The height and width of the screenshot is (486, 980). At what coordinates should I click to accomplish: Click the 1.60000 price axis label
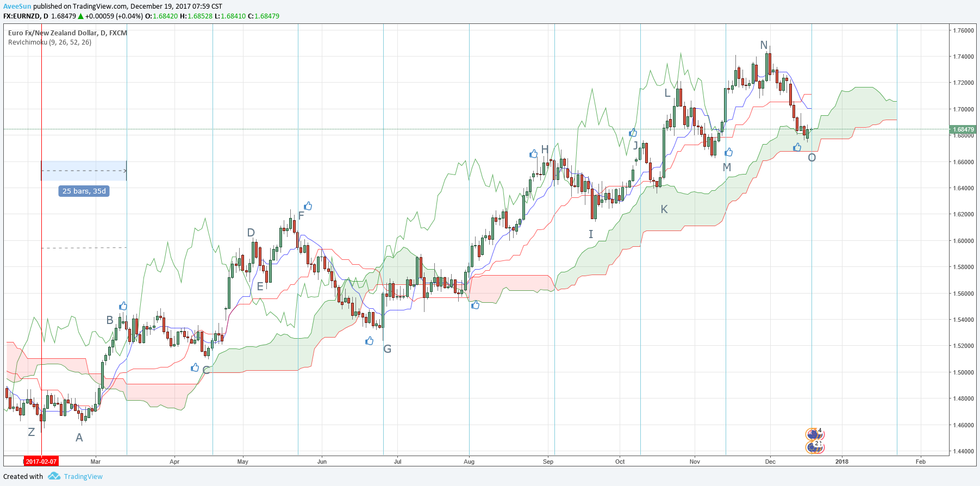pyautogui.click(x=963, y=241)
